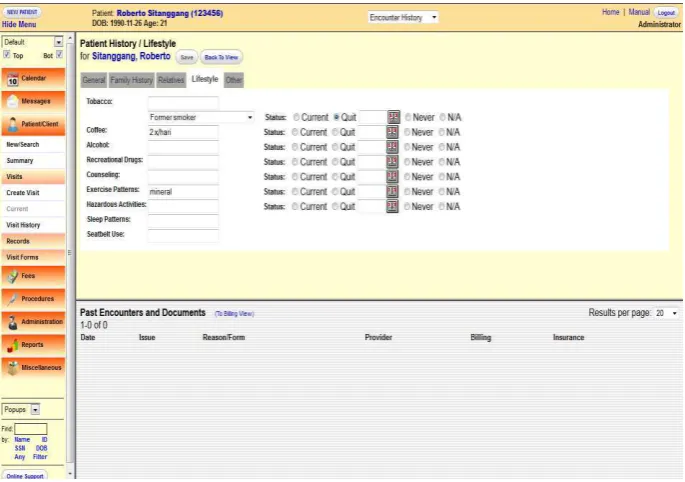Select Current status for Coffee
This screenshot has width=685, height=482.
(295, 132)
